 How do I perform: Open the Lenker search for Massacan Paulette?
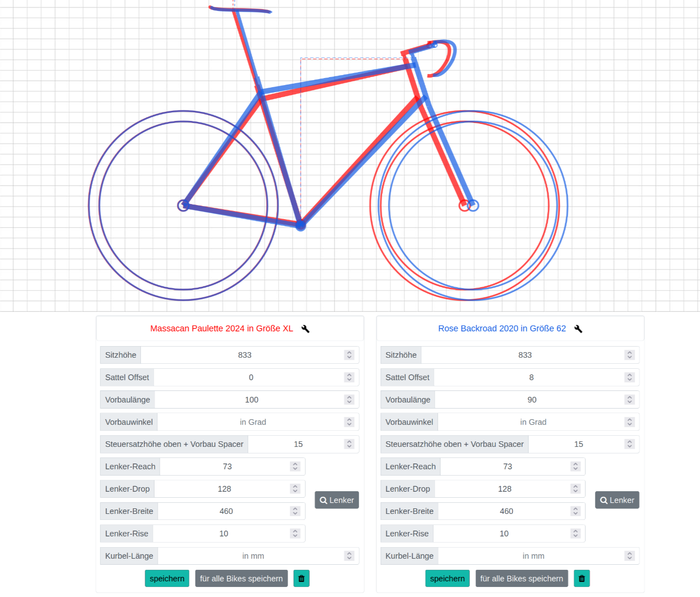(x=336, y=500)
